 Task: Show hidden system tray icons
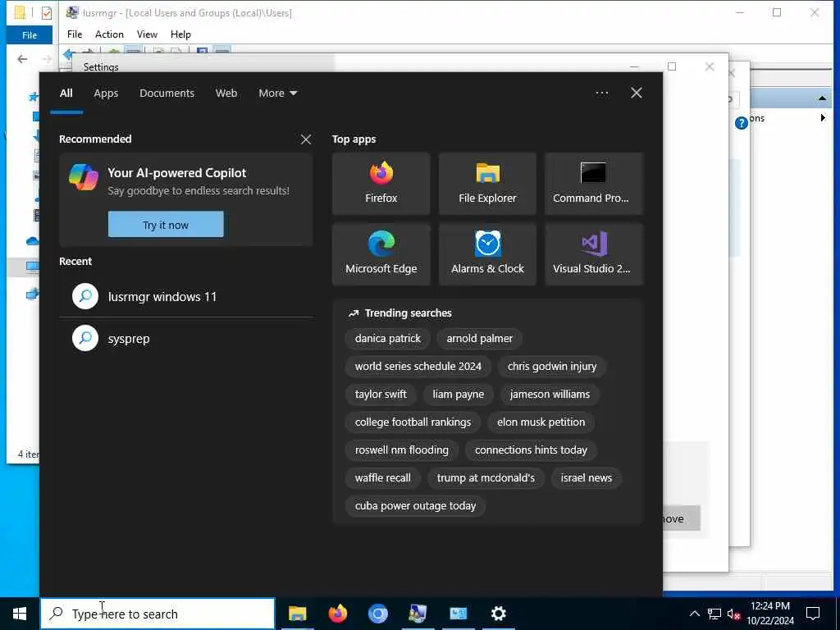pos(694,614)
